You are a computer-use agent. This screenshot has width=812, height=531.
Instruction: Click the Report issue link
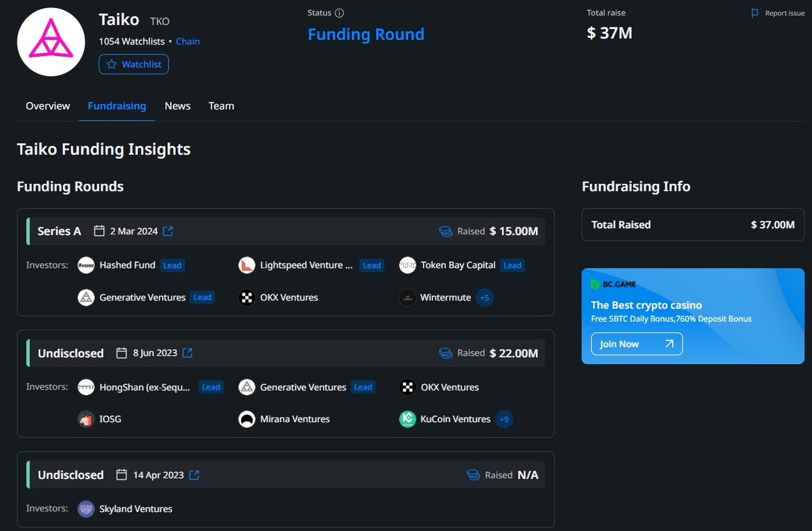[785, 14]
